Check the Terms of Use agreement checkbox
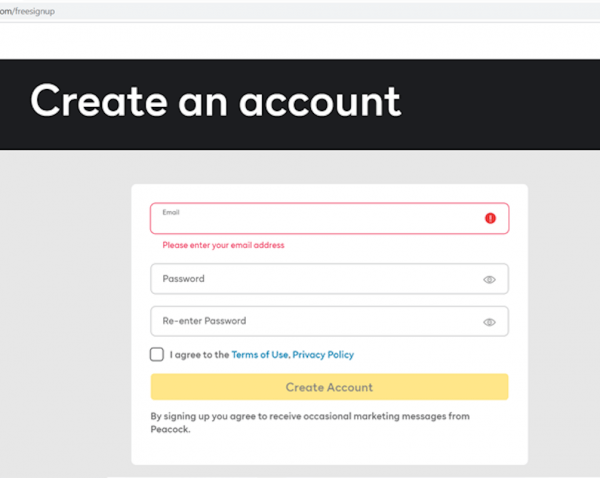600x478 pixels. 157,354
